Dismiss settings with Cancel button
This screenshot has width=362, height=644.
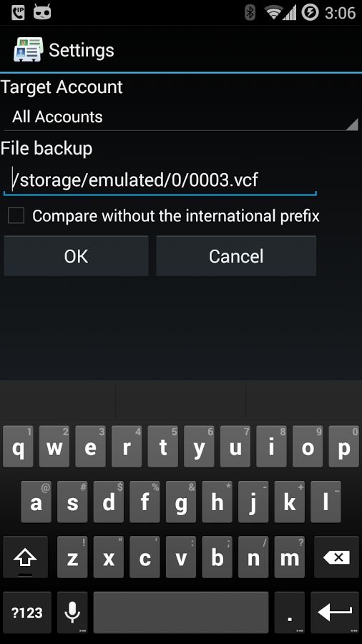(x=236, y=256)
